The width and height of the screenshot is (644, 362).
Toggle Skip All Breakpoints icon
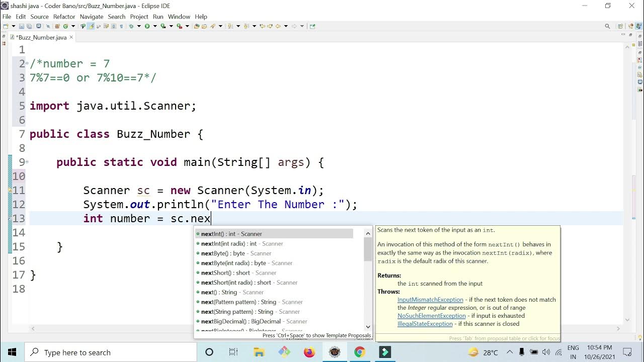pyautogui.click(x=48, y=26)
